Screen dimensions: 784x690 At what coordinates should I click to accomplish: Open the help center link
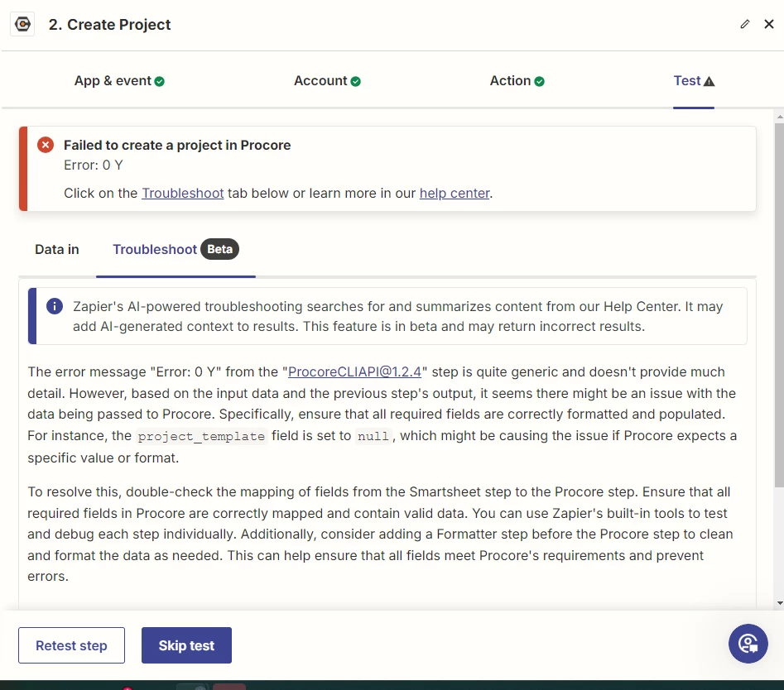click(455, 194)
